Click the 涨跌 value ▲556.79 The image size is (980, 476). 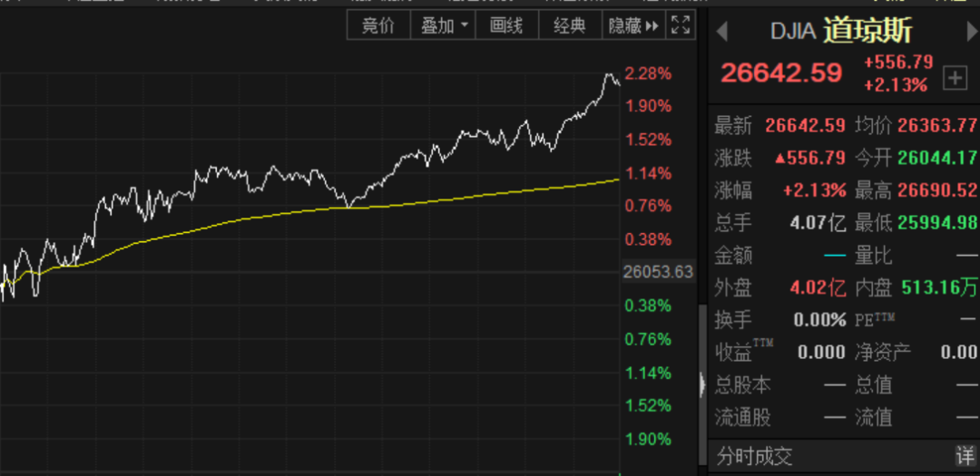click(810, 158)
